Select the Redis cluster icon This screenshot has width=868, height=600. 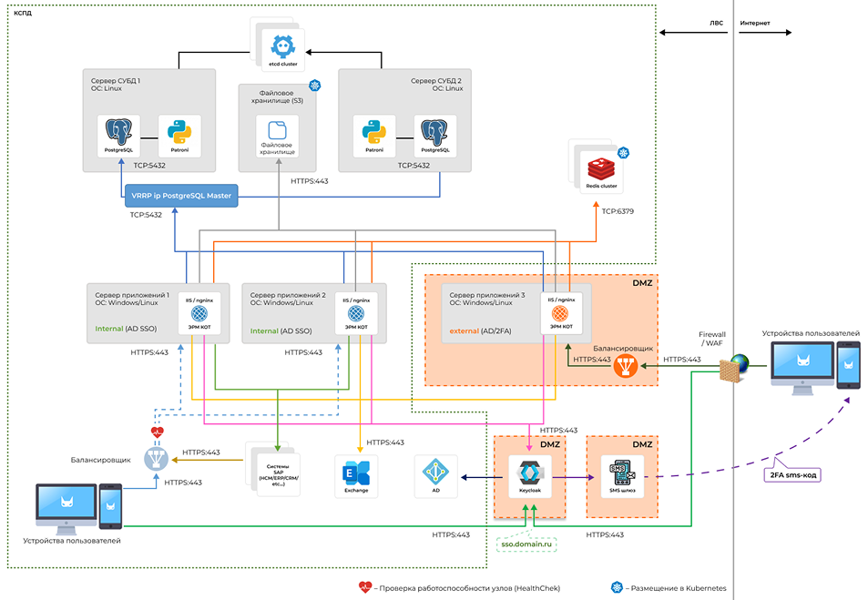tap(602, 169)
